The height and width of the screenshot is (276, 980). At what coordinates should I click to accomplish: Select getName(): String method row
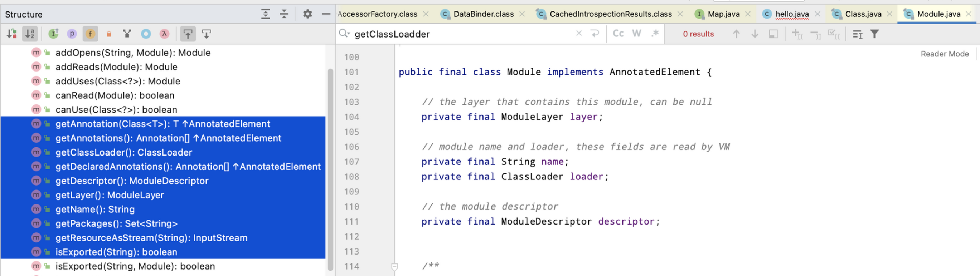[x=163, y=210]
